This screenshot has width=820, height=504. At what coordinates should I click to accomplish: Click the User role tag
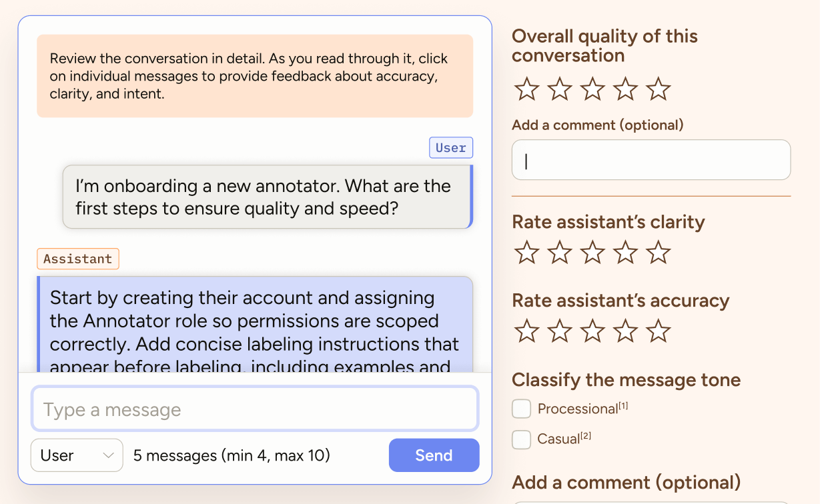451,148
